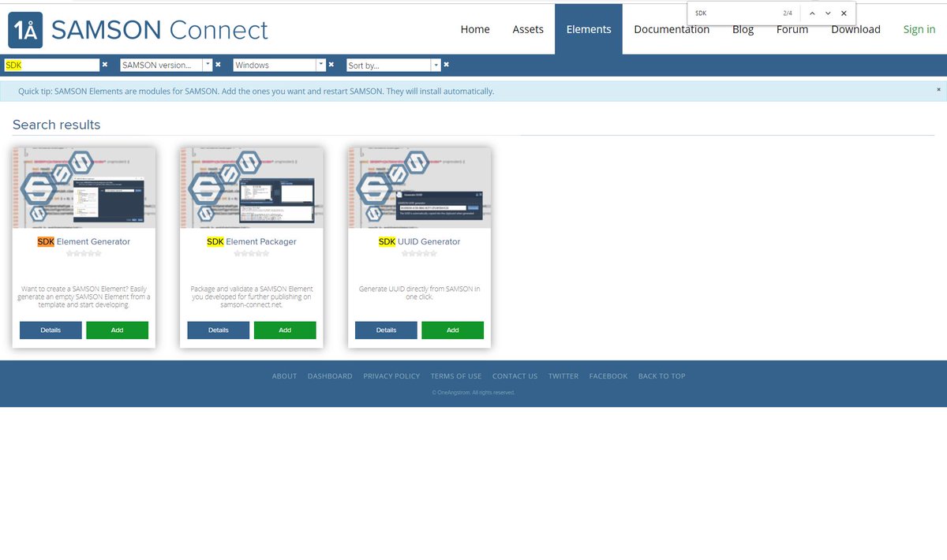947x560 pixels.
Task: Go to previous find result arrow
Action: click(x=812, y=13)
